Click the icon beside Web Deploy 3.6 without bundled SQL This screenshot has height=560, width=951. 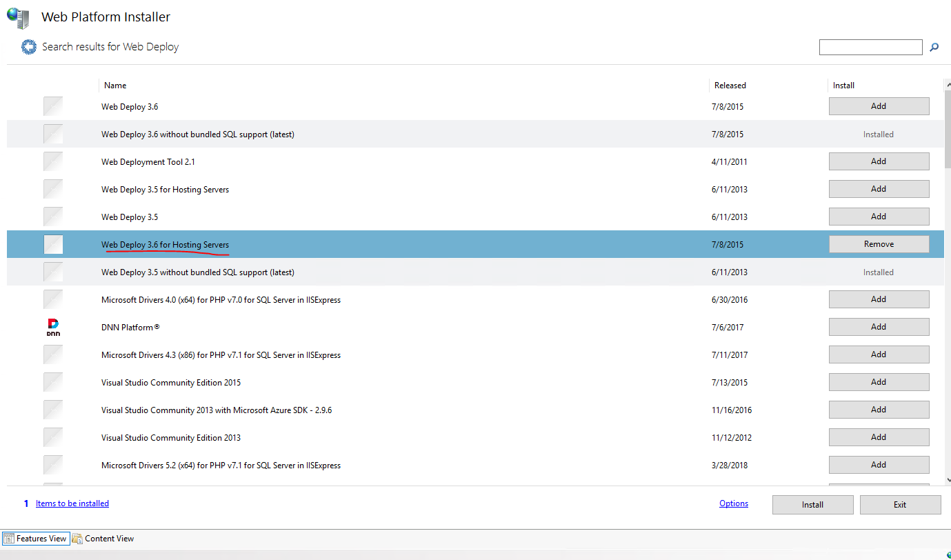pos(53,134)
